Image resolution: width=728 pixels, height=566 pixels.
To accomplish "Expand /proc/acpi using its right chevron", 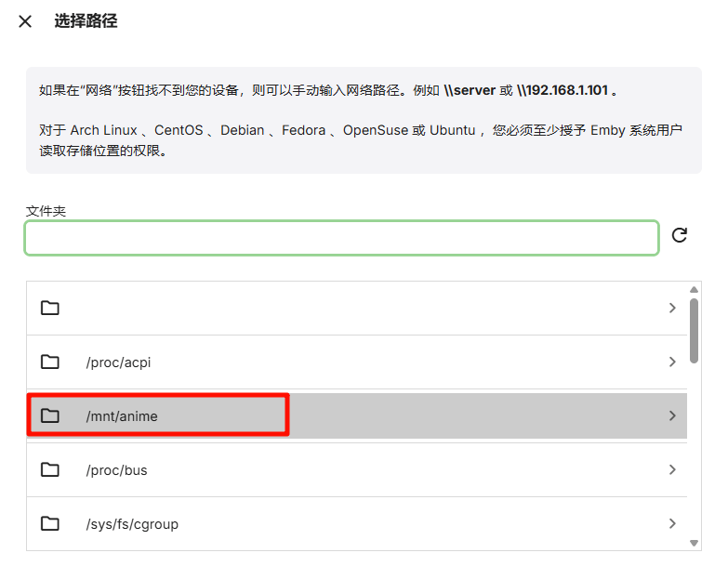I will [x=672, y=362].
